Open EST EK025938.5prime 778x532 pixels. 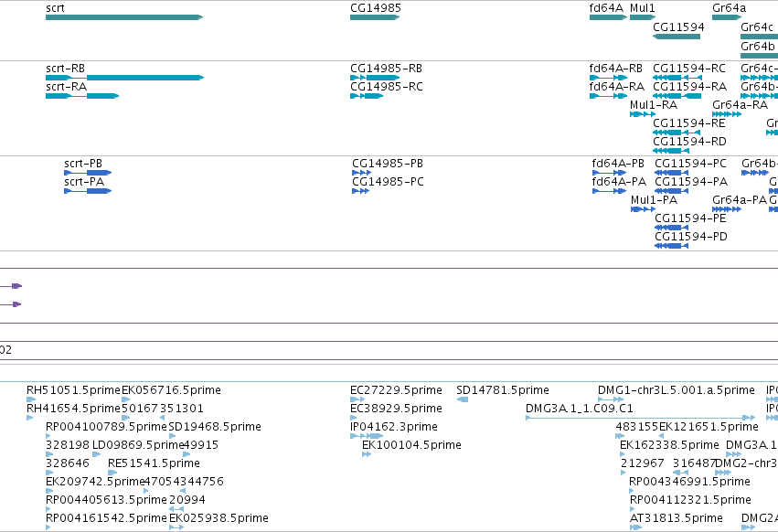click(x=176, y=527)
